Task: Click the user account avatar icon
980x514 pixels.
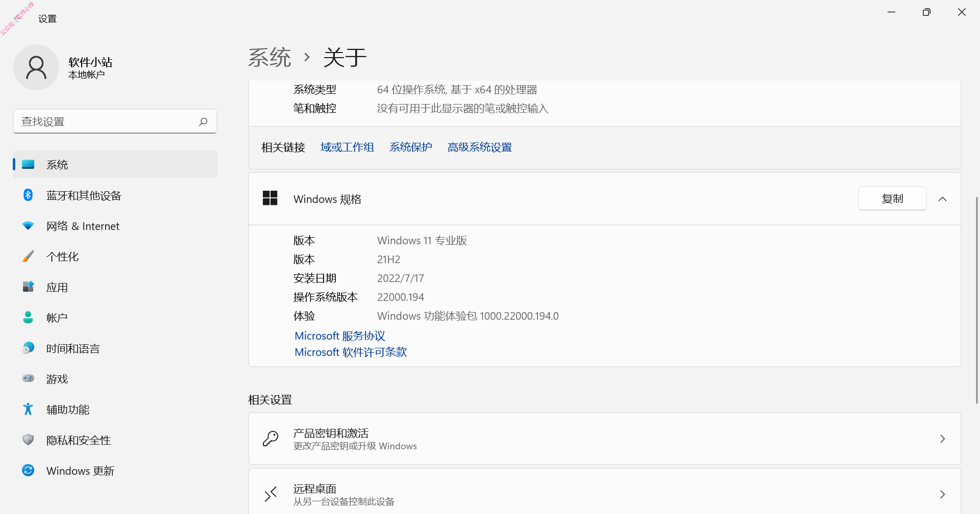Action: [x=36, y=67]
